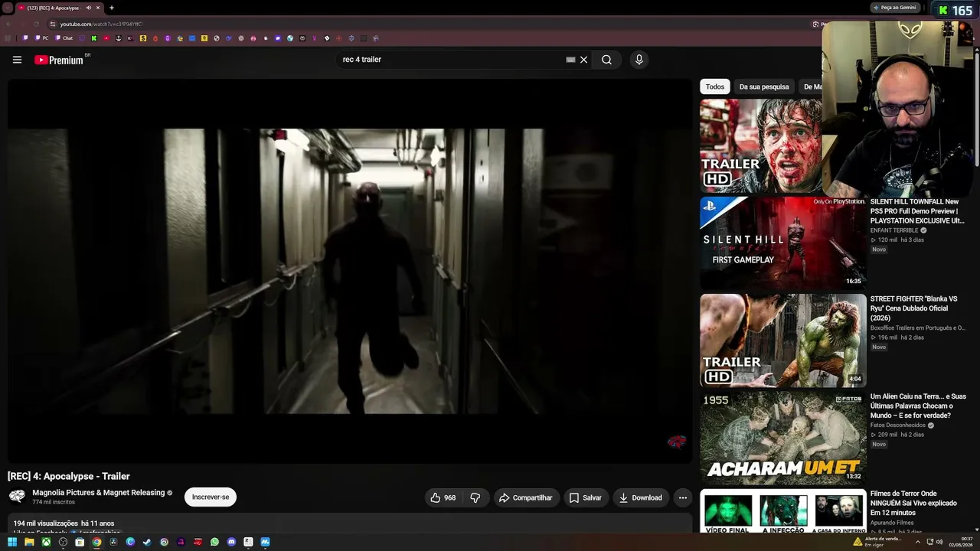The width and height of the screenshot is (980, 551).
Task: Open the Street Fighter trailer thumbnail
Action: 782,341
